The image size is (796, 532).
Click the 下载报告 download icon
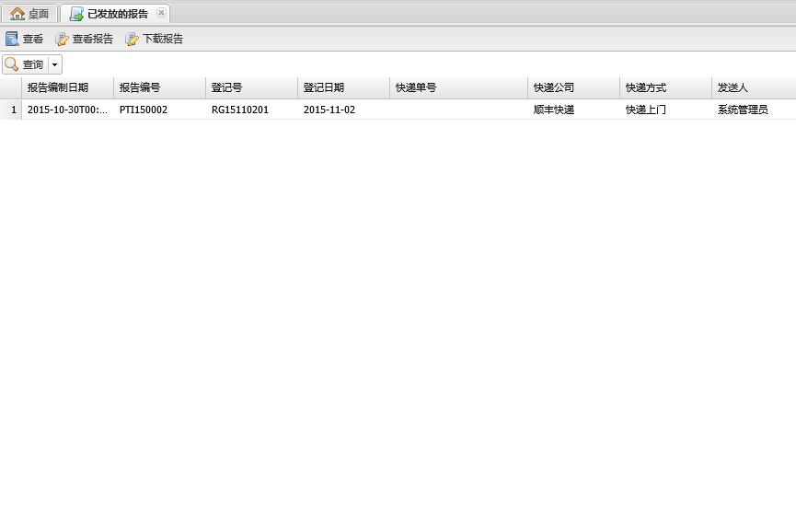pos(133,39)
